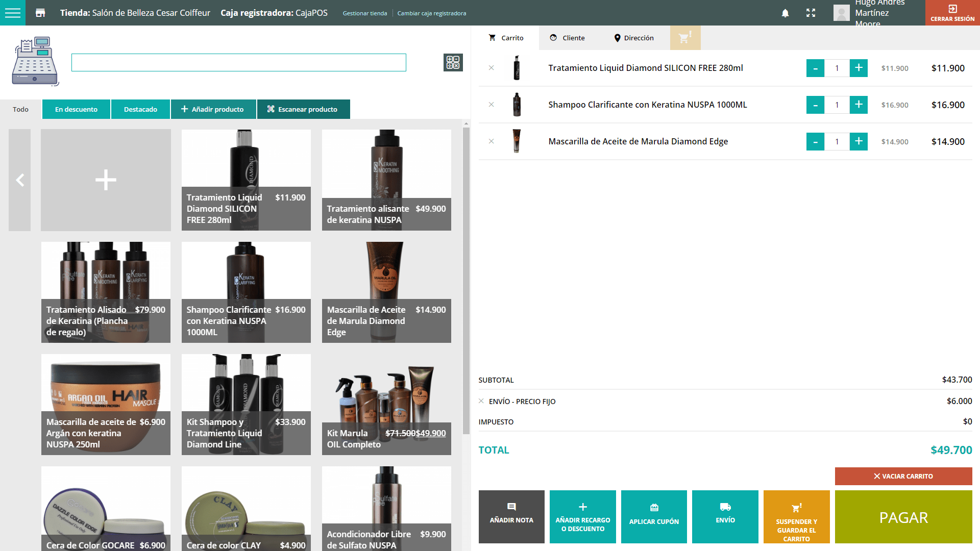Add Kit Shampoo y Tratamiento Liquid tile
This screenshot has height=551, width=980.
(246, 405)
